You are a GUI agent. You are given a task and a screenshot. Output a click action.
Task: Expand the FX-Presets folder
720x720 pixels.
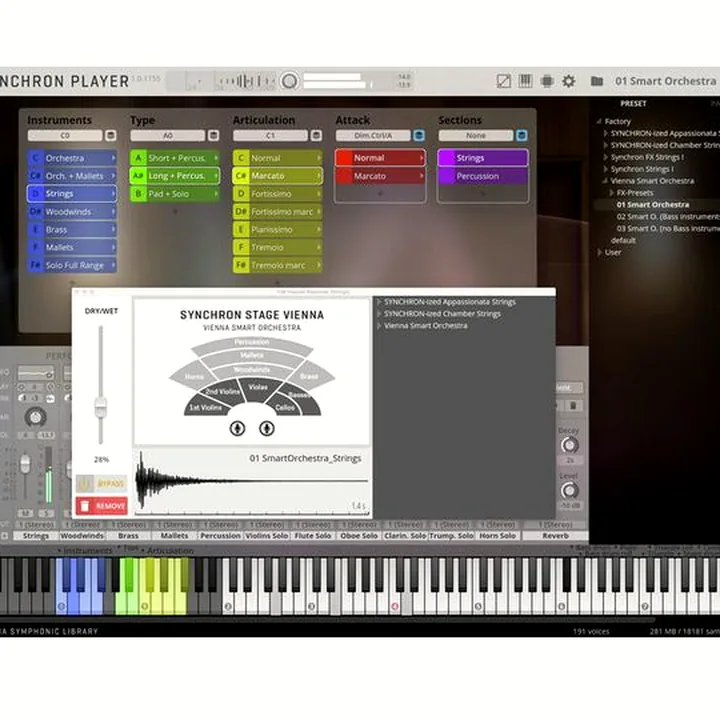[x=612, y=193]
